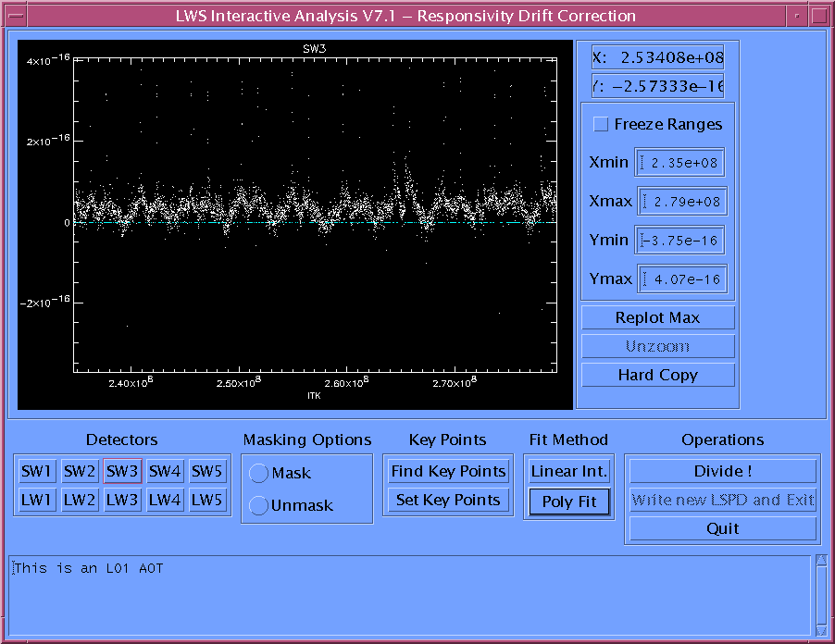Select the LW5 detector
The height and width of the screenshot is (644, 835).
click(207, 500)
